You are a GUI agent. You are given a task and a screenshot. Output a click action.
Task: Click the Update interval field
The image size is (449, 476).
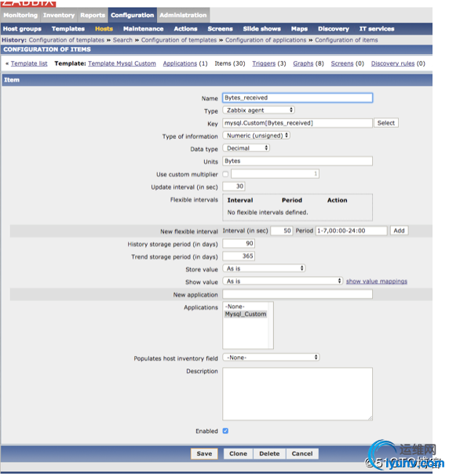234,187
